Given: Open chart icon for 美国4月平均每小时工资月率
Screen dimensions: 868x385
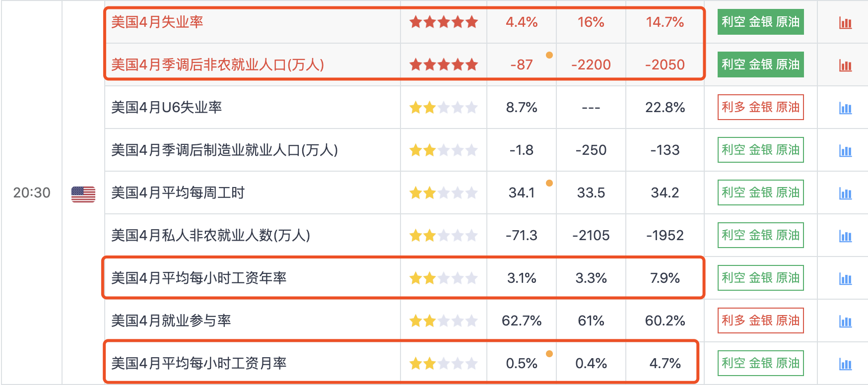Looking at the screenshot, I should 845,364.
